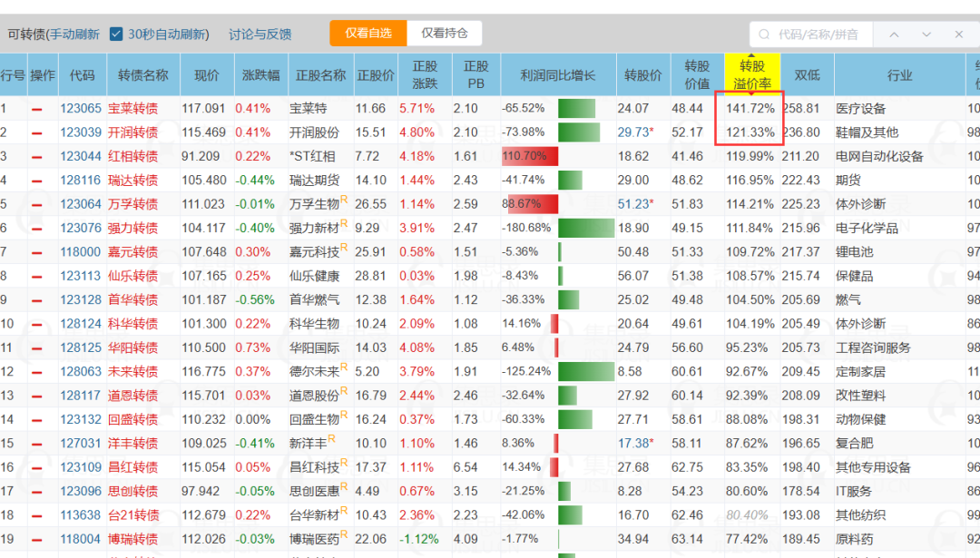Click the red minus icon for 博瑞转债
The height and width of the screenshot is (558, 980).
click(x=37, y=539)
